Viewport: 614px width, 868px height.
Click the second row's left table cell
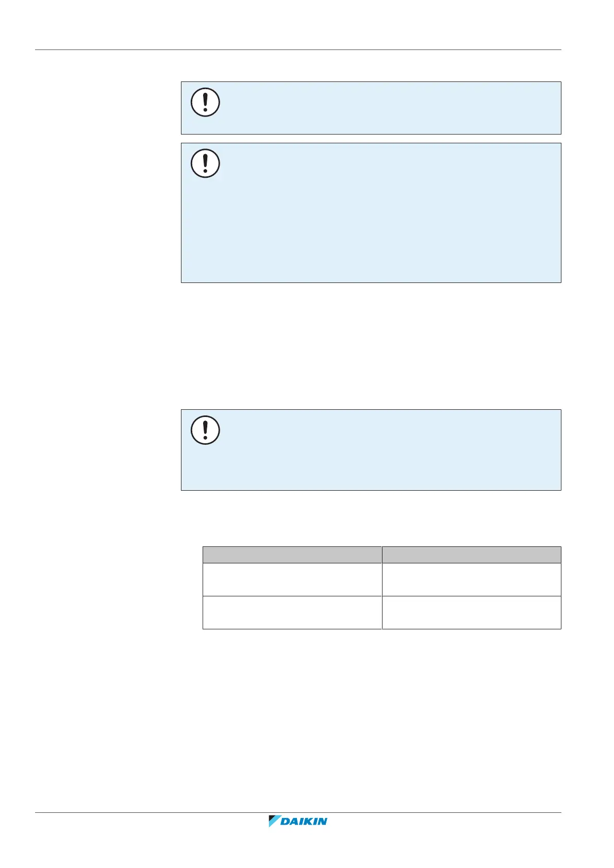[x=292, y=612]
